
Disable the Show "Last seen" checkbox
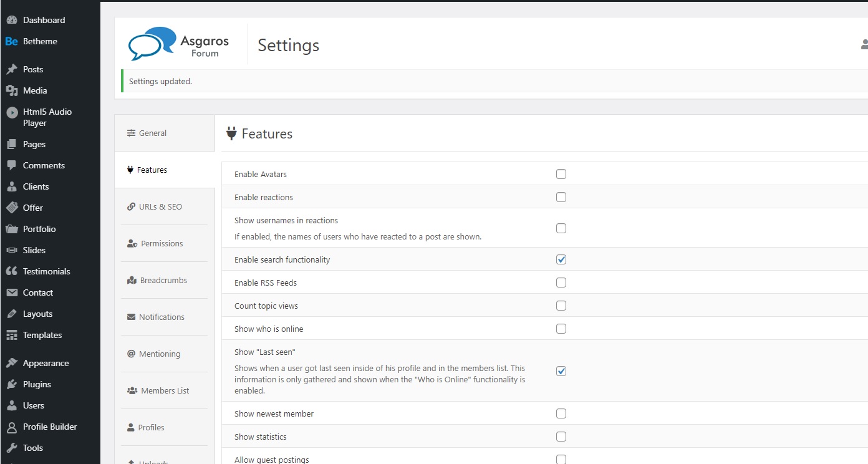(561, 371)
